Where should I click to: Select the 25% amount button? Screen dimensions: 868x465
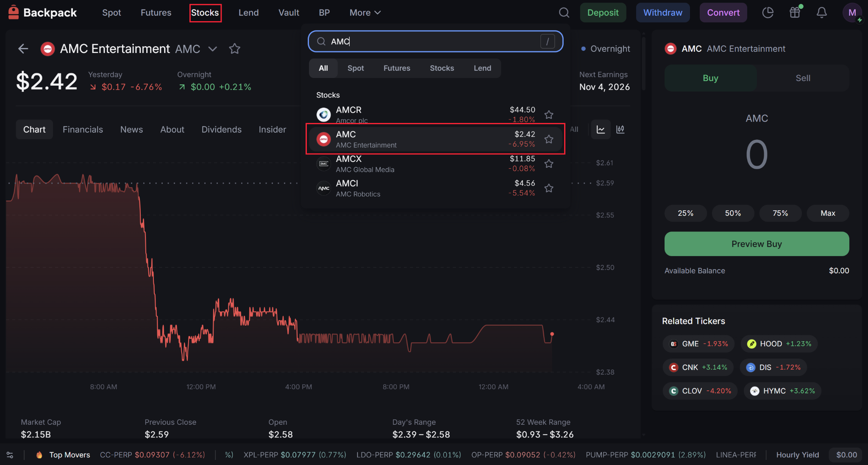685,213
